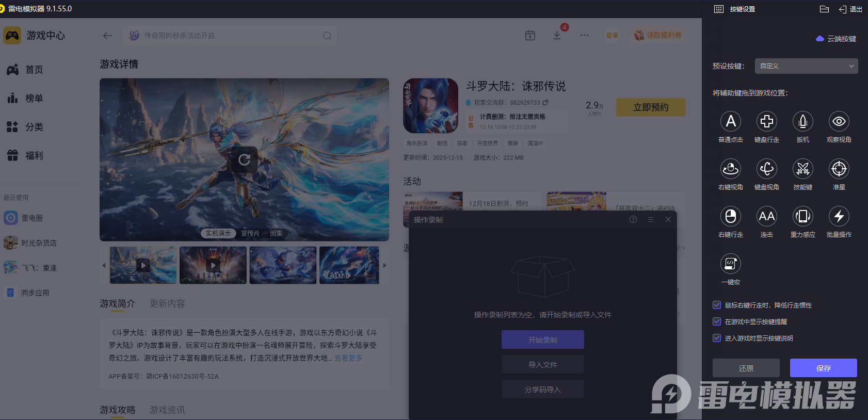Click the 保存 button
The width and height of the screenshot is (868, 420).
tap(824, 368)
